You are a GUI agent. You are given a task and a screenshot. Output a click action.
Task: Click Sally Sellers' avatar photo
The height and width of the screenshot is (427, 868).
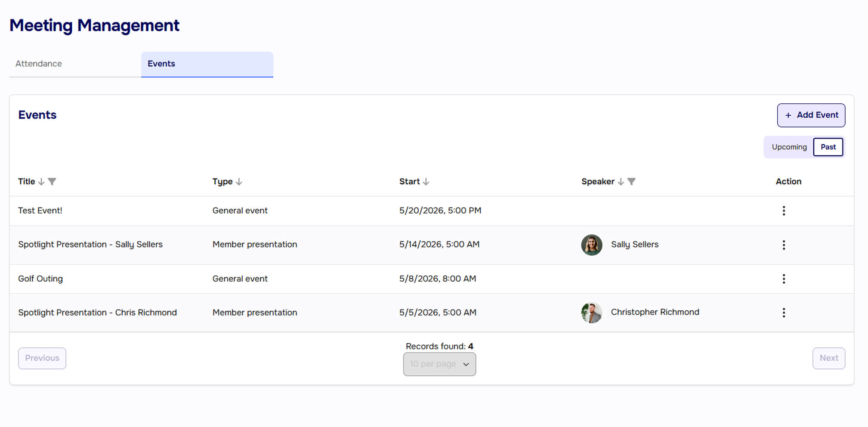tap(592, 245)
